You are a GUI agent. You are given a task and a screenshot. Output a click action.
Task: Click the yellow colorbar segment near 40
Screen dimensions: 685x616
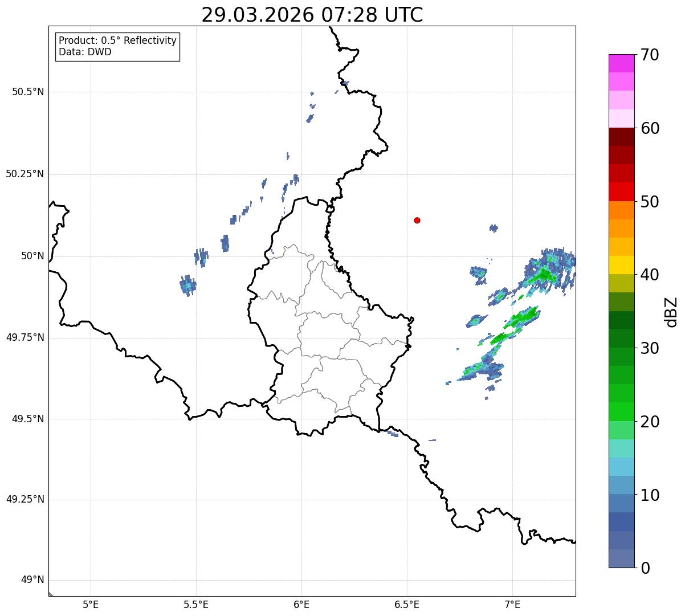[621, 266]
